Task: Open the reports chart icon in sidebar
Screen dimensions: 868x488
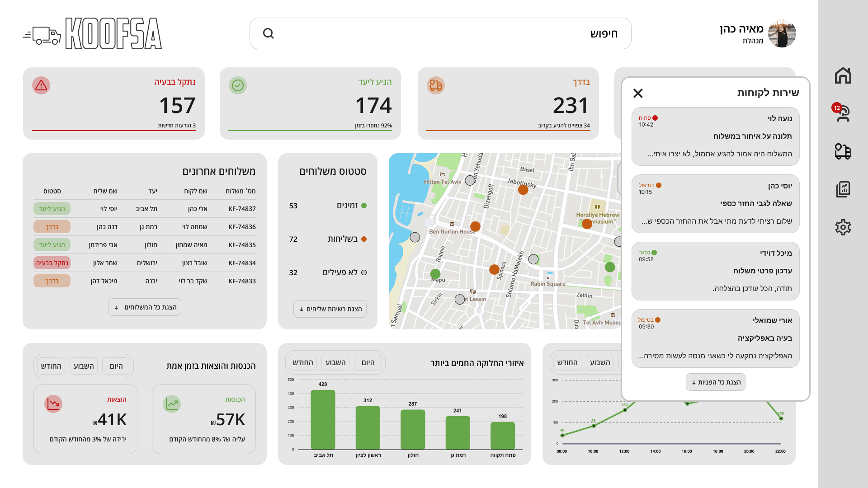Action: click(843, 189)
